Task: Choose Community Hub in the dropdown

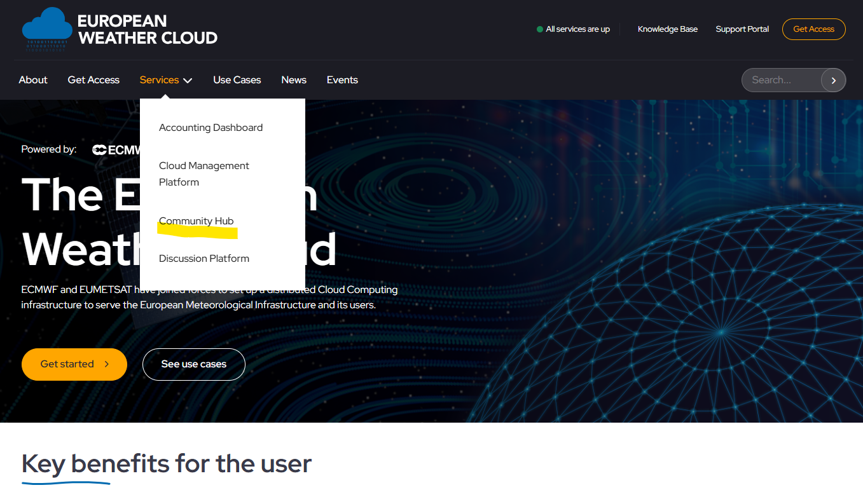Action: coord(197,221)
